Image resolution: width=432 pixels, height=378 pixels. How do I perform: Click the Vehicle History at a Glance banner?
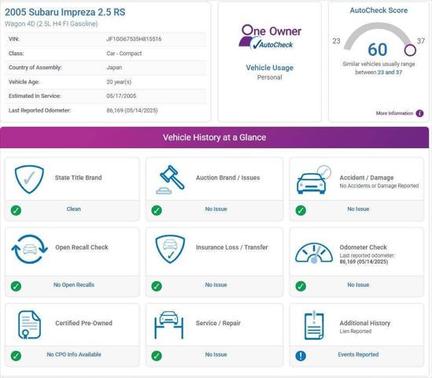click(x=214, y=137)
